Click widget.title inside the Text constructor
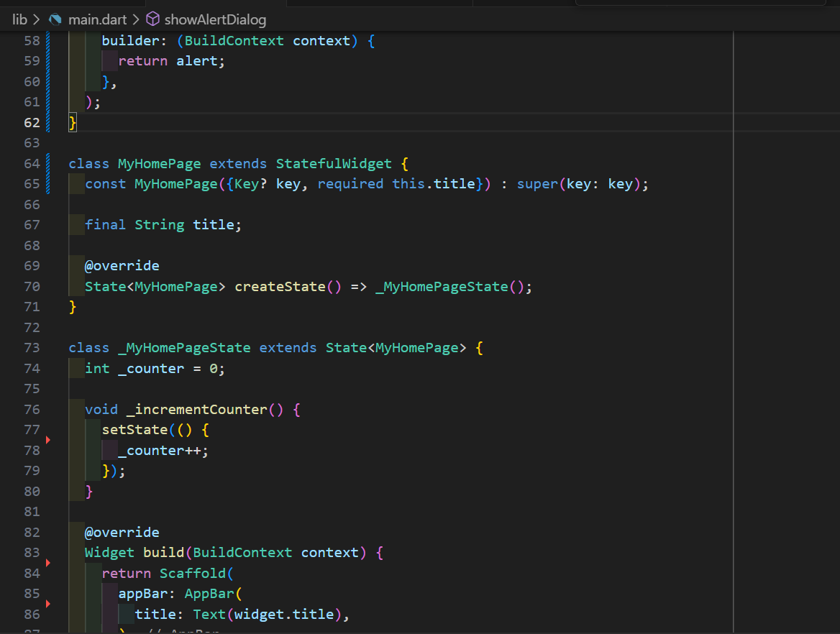The height and width of the screenshot is (634, 840). [x=283, y=614]
